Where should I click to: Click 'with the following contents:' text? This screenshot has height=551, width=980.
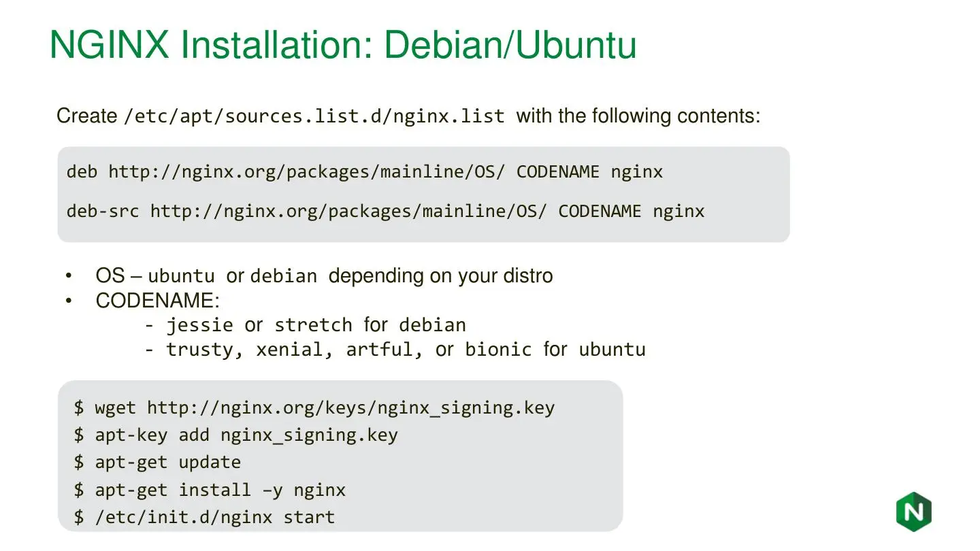tap(638, 116)
